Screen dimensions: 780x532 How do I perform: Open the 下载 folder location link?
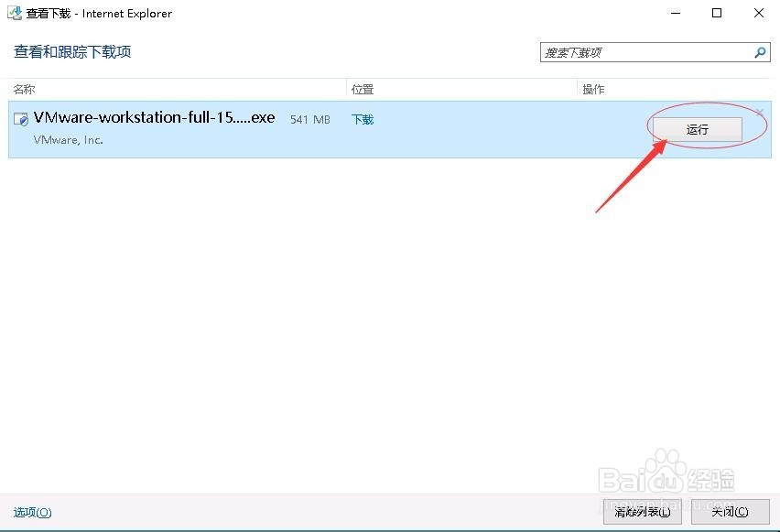(362, 118)
